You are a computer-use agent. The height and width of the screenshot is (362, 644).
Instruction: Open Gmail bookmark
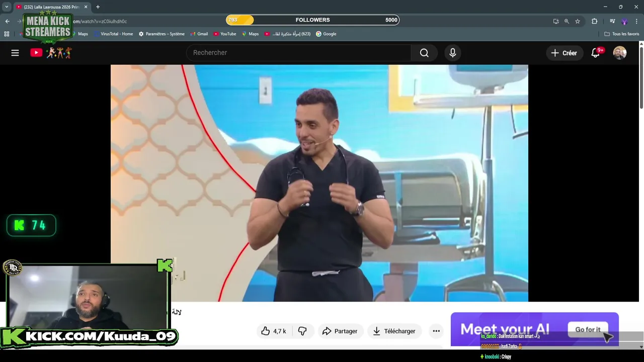click(x=199, y=34)
